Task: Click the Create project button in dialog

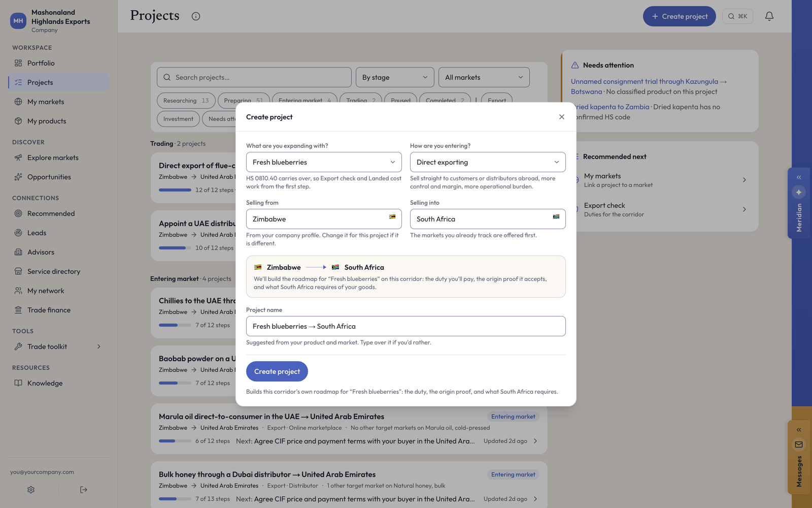Action: (277, 371)
